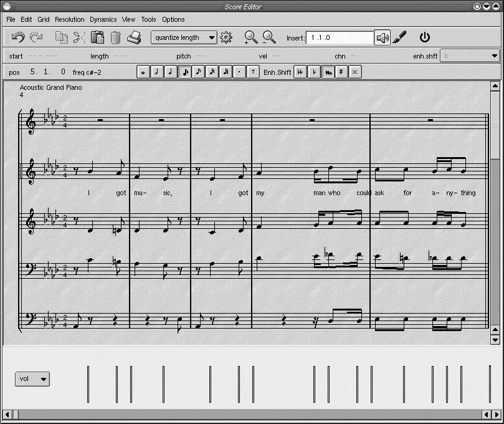Open the vol dropdown at bottom left
This screenshot has height=424, width=504.
pyautogui.click(x=32, y=378)
